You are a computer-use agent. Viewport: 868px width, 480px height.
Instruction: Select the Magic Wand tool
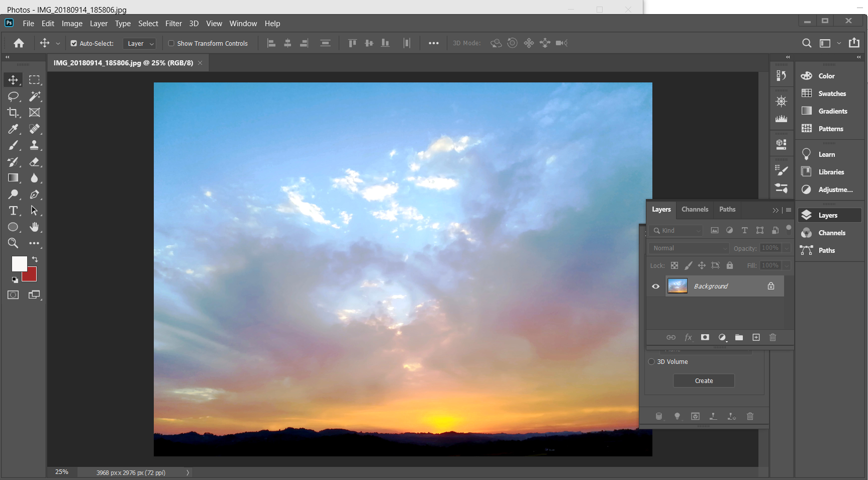point(35,96)
